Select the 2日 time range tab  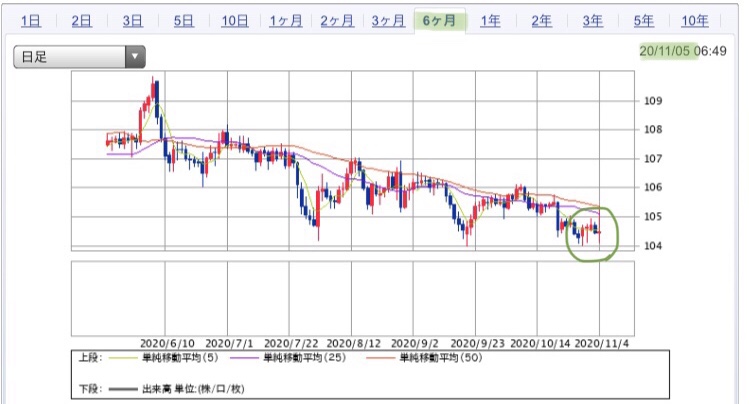82,21
